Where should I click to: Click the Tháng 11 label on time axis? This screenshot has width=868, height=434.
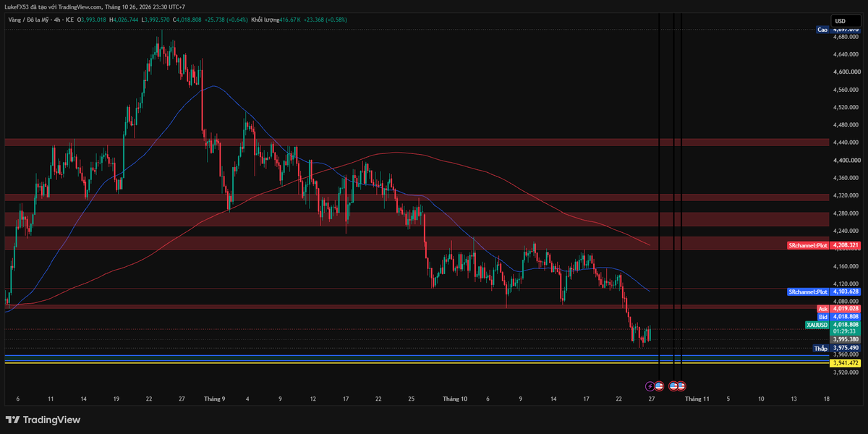pyautogui.click(x=697, y=399)
